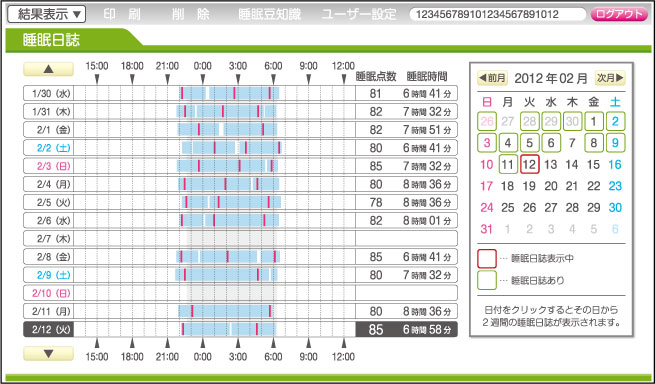This screenshot has height=384, width=655.
Task: Go to next month with 次月 button
Action: [610, 78]
